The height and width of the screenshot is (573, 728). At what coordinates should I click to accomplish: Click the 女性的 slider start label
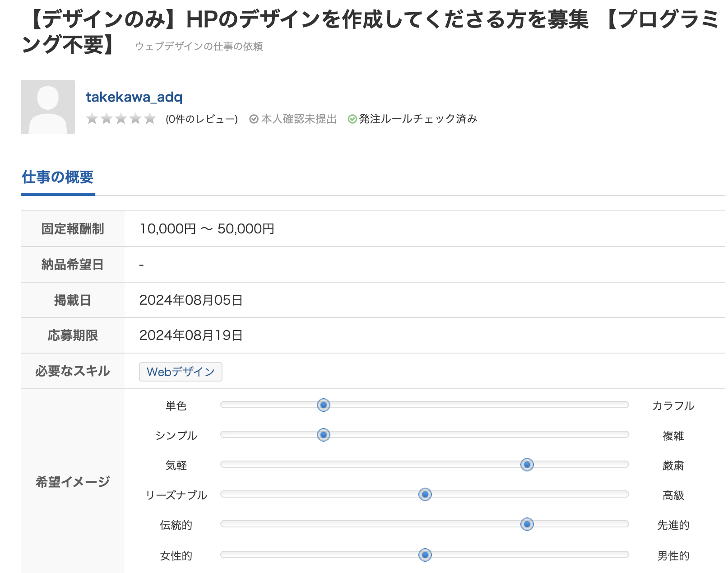coord(176,556)
